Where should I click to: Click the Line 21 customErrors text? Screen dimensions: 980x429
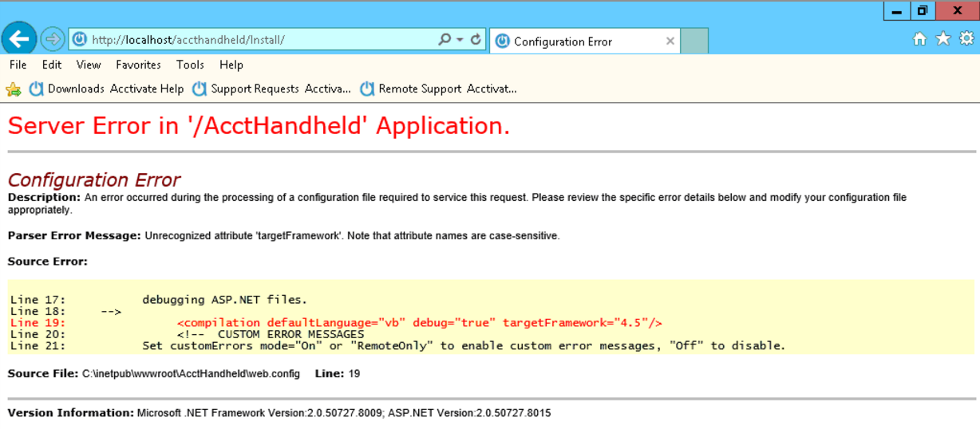coord(464,345)
